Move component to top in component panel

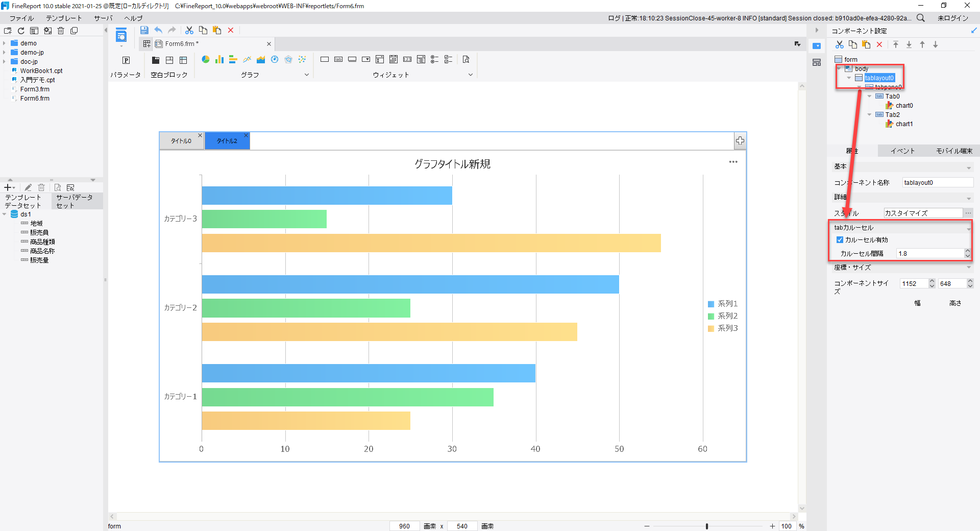pyautogui.click(x=896, y=44)
